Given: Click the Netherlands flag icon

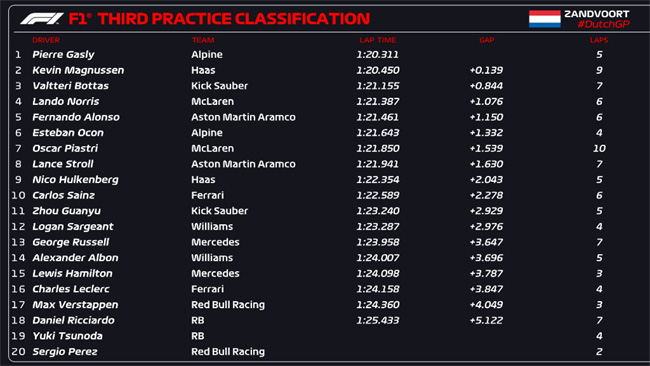Looking at the screenshot, I should (x=545, y=19).
